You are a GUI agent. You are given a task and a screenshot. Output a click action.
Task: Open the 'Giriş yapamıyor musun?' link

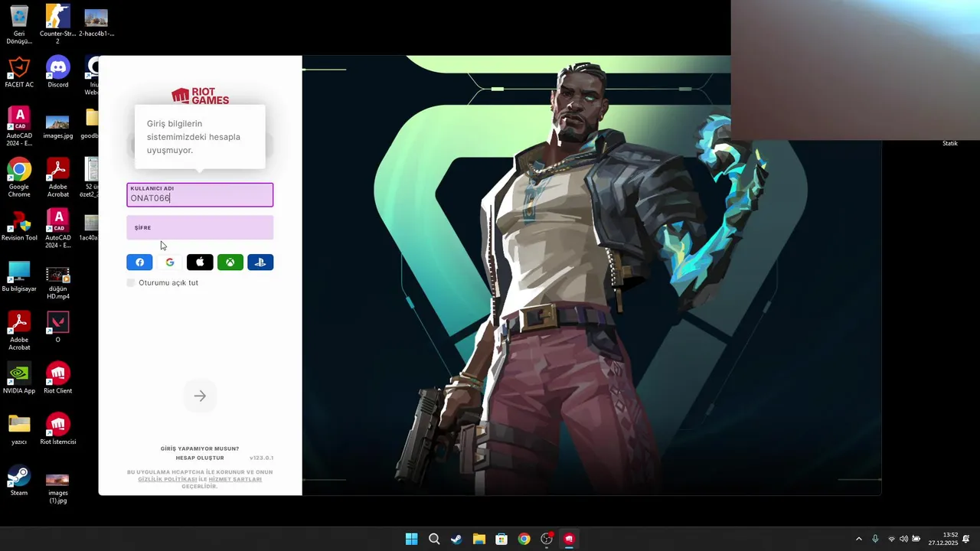pyautogui.click(x=200, y=448)
